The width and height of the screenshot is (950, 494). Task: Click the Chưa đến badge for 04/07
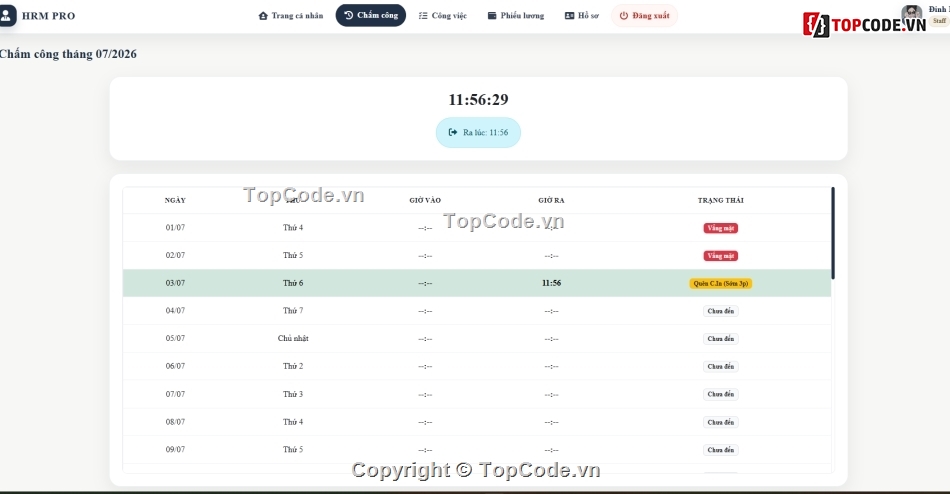click(720, 311)
